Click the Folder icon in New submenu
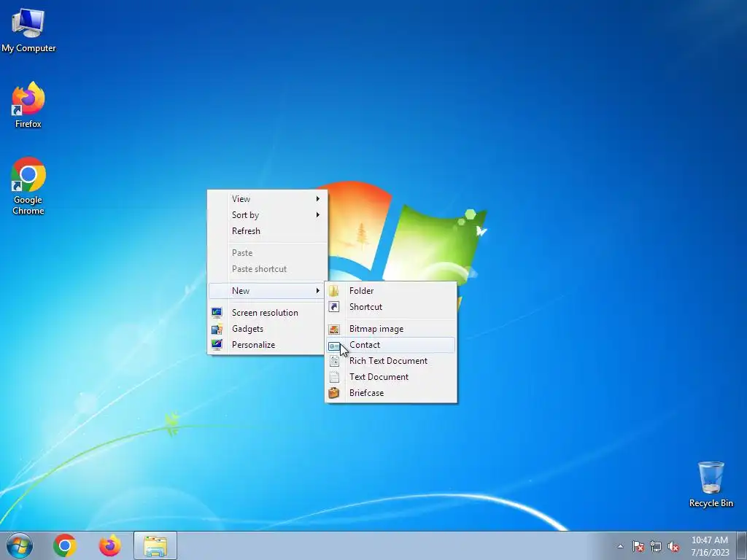Screen dimensions: 747x560 click(334, 290)
